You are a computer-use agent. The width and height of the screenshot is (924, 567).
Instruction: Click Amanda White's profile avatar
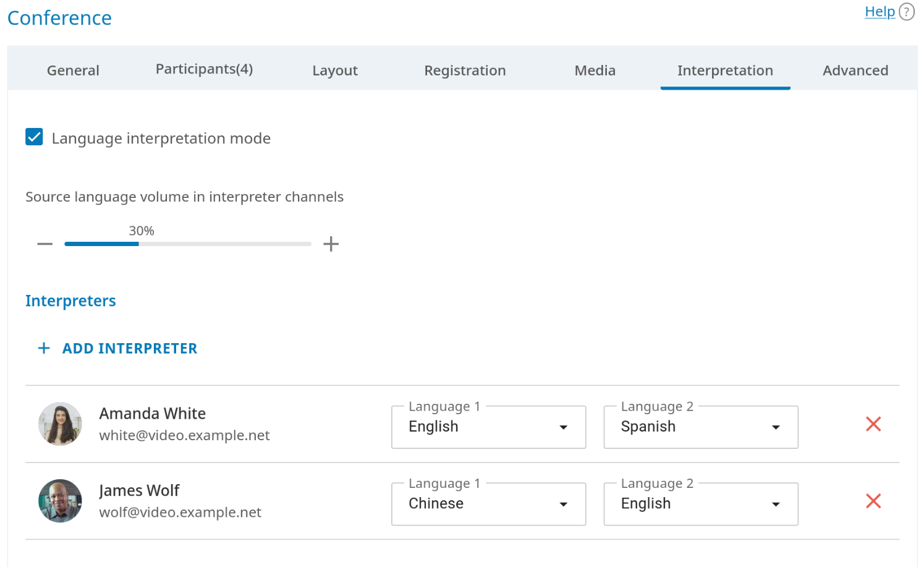click(x=60, y=424)
